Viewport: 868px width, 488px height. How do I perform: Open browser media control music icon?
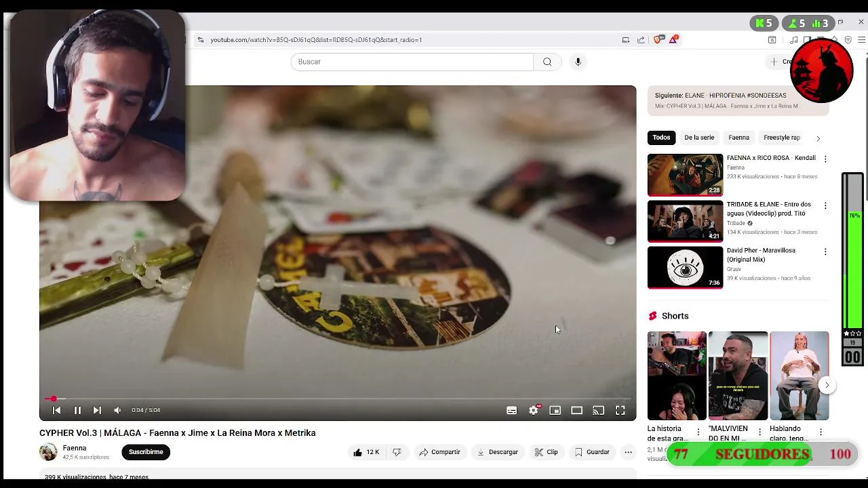[794, 40]
